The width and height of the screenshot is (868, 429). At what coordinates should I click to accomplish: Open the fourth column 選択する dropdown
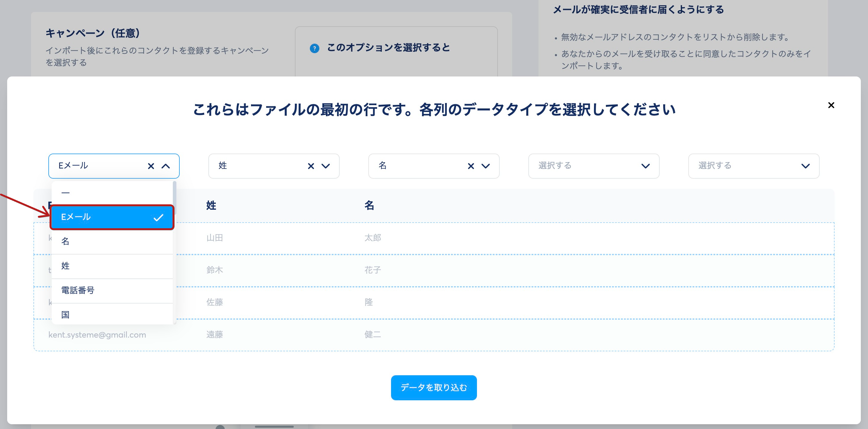pyautogui.click(x=593, y=166)
